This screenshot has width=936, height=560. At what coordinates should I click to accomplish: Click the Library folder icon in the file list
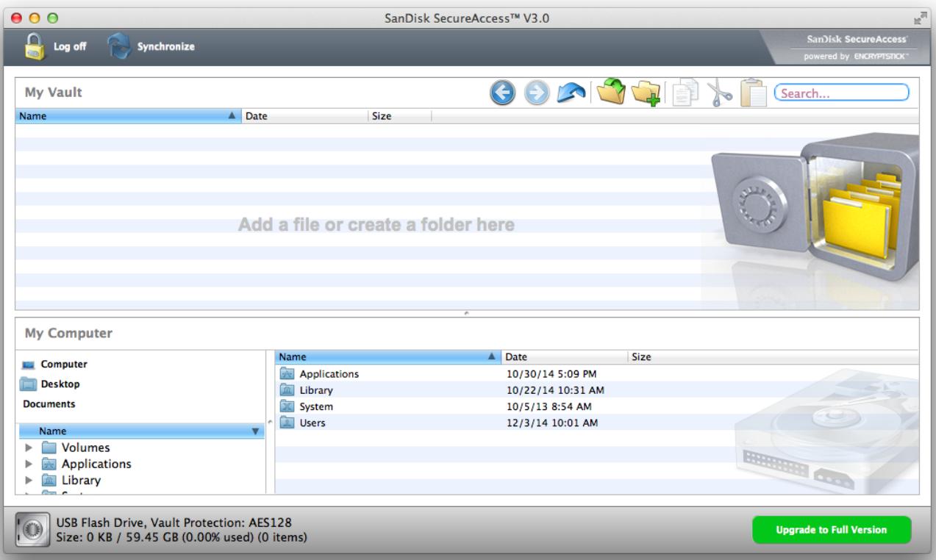tap(287, 390)
